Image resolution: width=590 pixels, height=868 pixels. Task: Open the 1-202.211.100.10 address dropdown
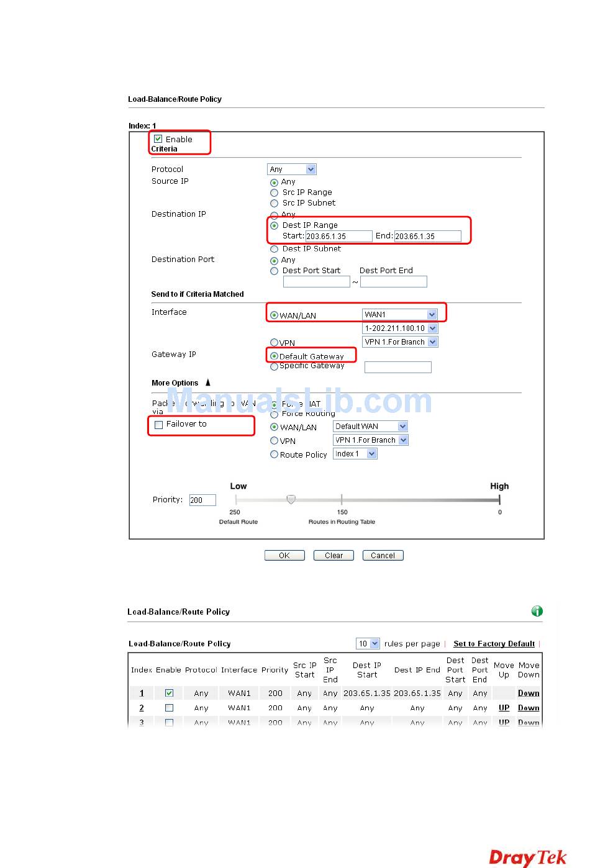(x=400, y=328)
